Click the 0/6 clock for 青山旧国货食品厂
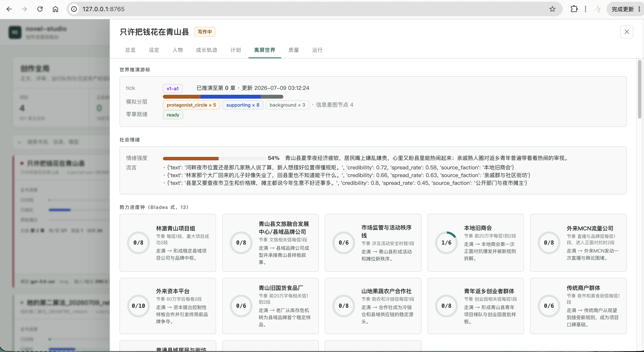This screenshot has width=644, height=352. [x=241, y=306]
